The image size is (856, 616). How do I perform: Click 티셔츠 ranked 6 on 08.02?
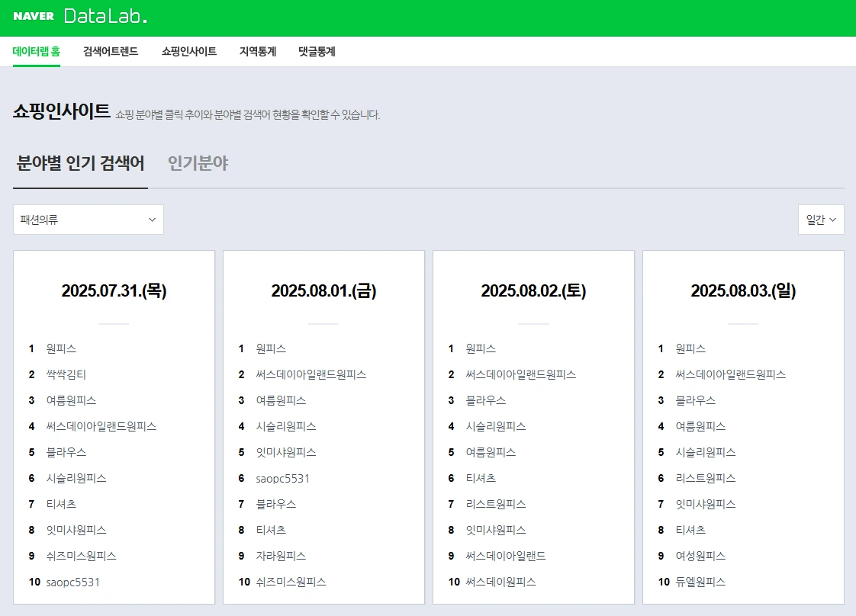481,478
